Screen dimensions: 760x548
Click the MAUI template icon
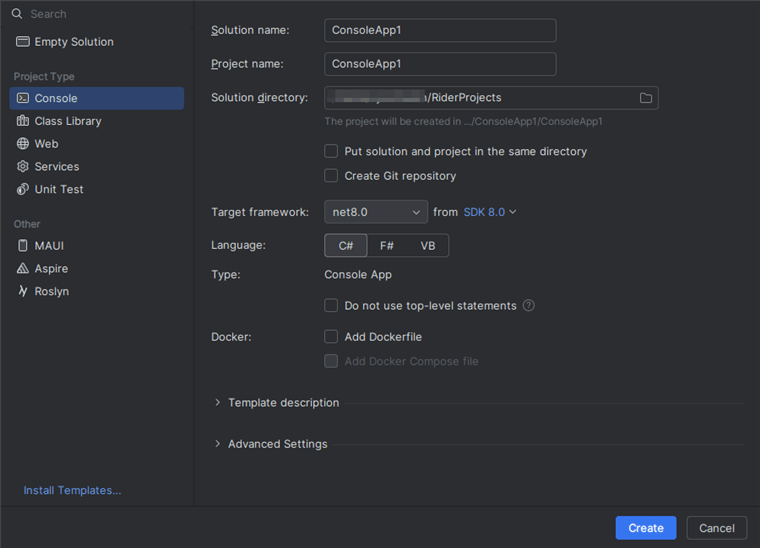click(23, 246)
